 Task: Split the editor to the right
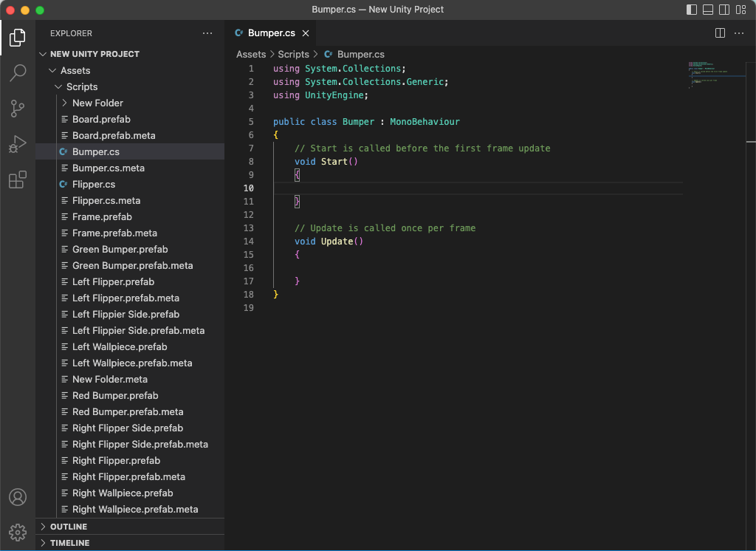pyautogui.click(x=720, y=33)
